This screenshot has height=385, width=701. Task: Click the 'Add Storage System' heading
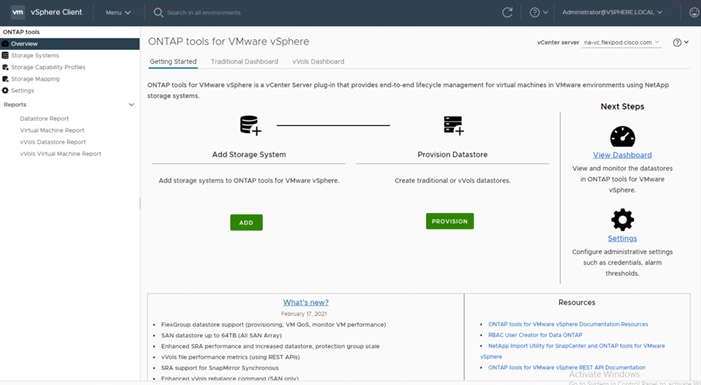(x=249, y=155)
